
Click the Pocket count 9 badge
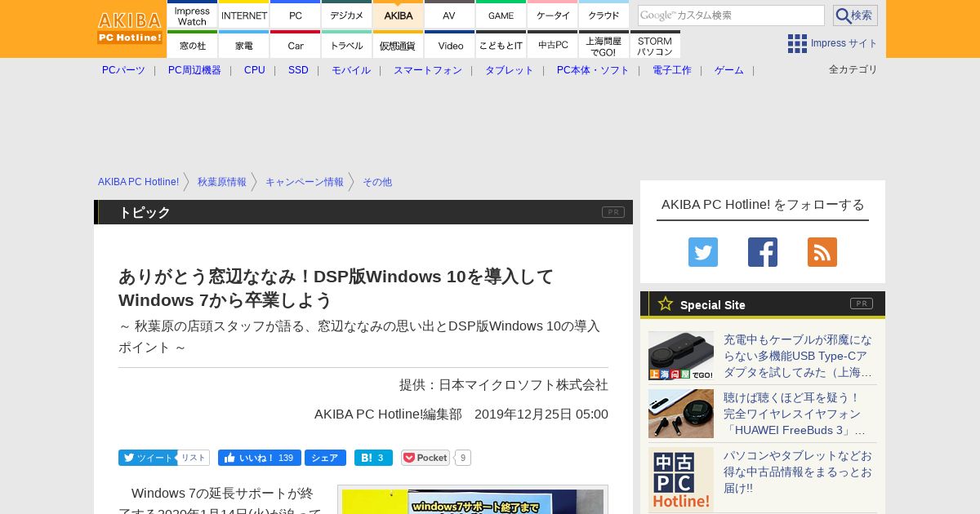(463, 458)
